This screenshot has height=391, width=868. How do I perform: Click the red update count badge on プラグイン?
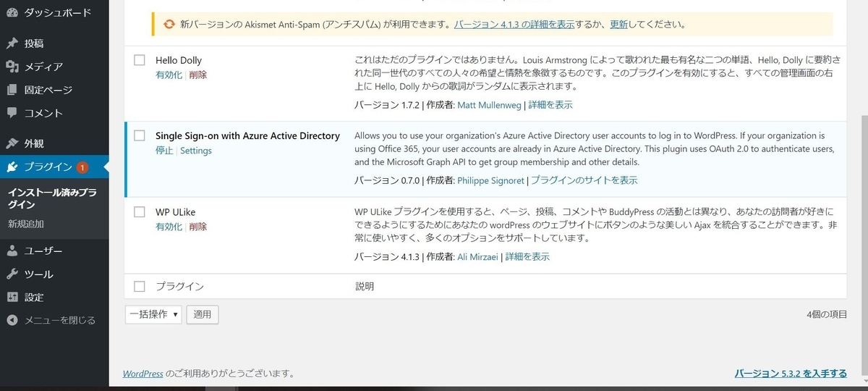click(82, 167)
